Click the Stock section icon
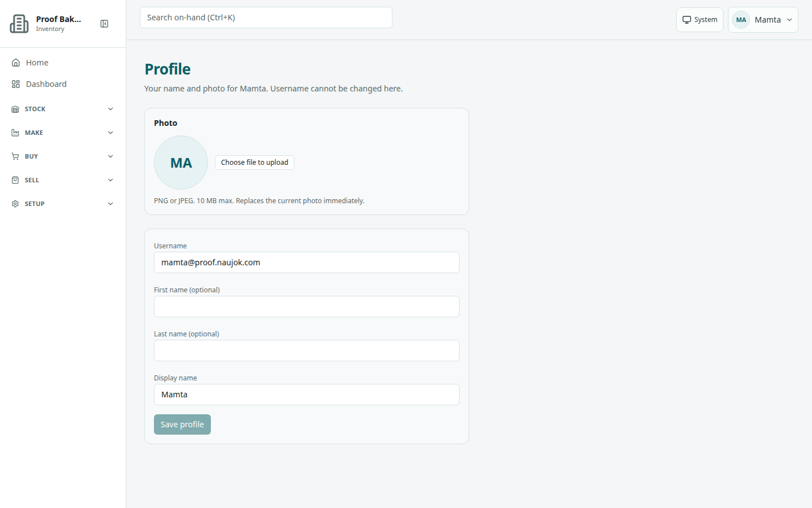812x508 pixels. tap(15, 109)
